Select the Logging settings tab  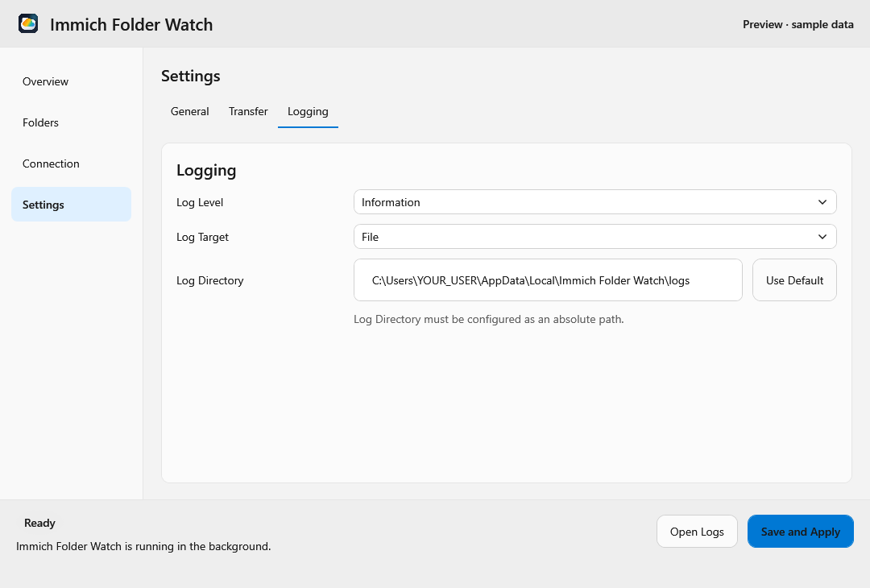coord(308,111)
